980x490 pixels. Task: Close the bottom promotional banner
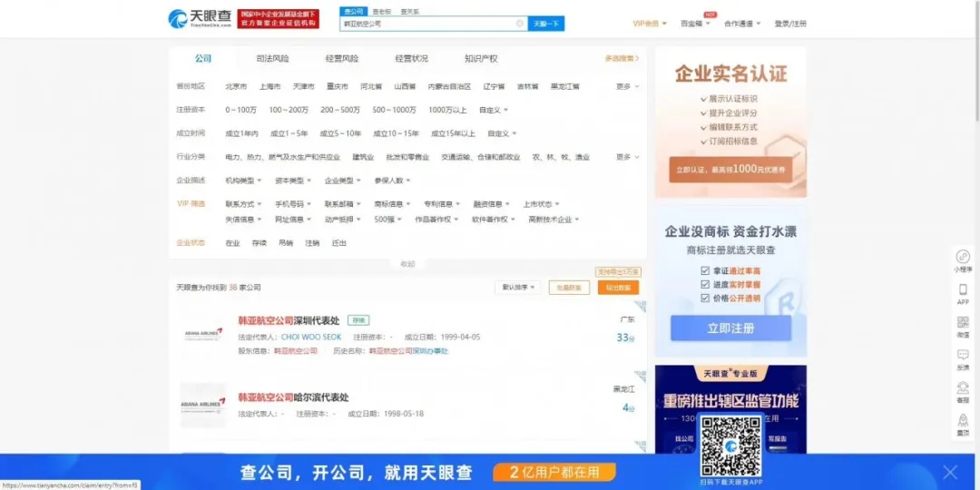click(950, 472)
